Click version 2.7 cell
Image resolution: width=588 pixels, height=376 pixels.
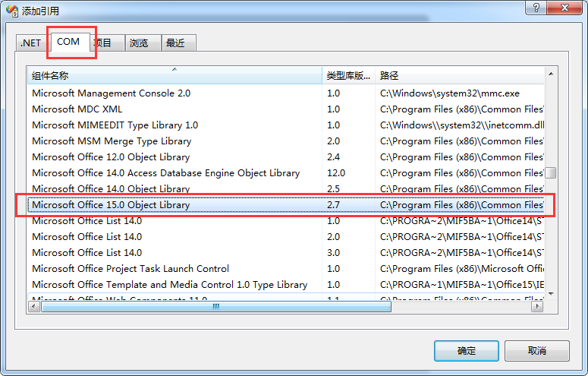pyautogui.click(x=333, y=205)
